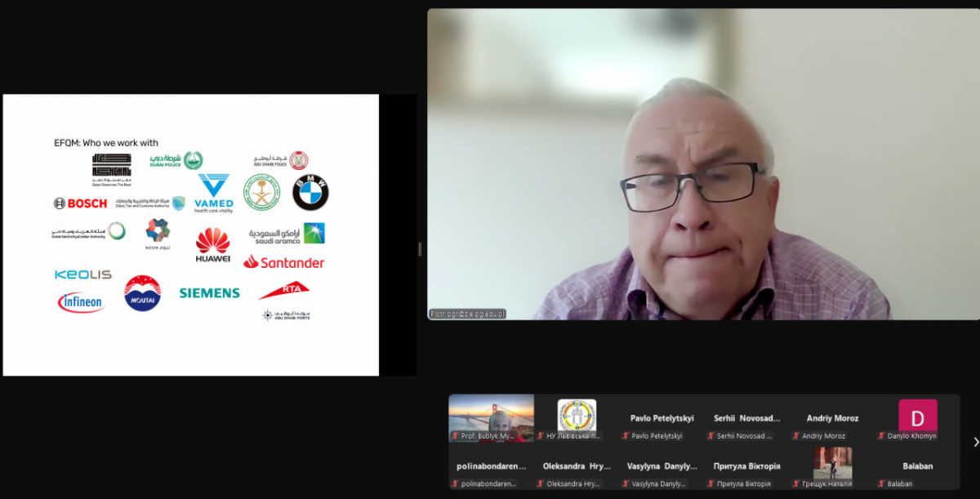Click the BMW logo on the shared slide

point(310,193)
